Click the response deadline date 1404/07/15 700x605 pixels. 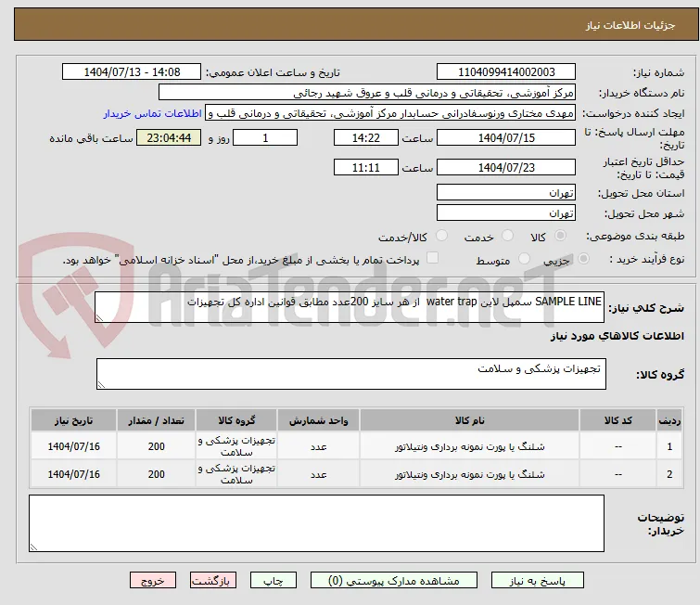pyautogui.click(x=506, y=137)
